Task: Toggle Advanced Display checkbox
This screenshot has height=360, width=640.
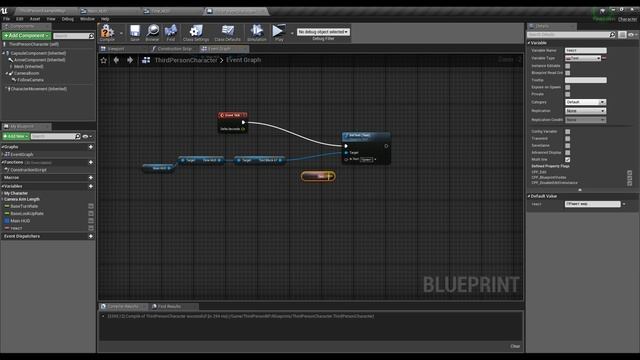Action: coord(567,152)
